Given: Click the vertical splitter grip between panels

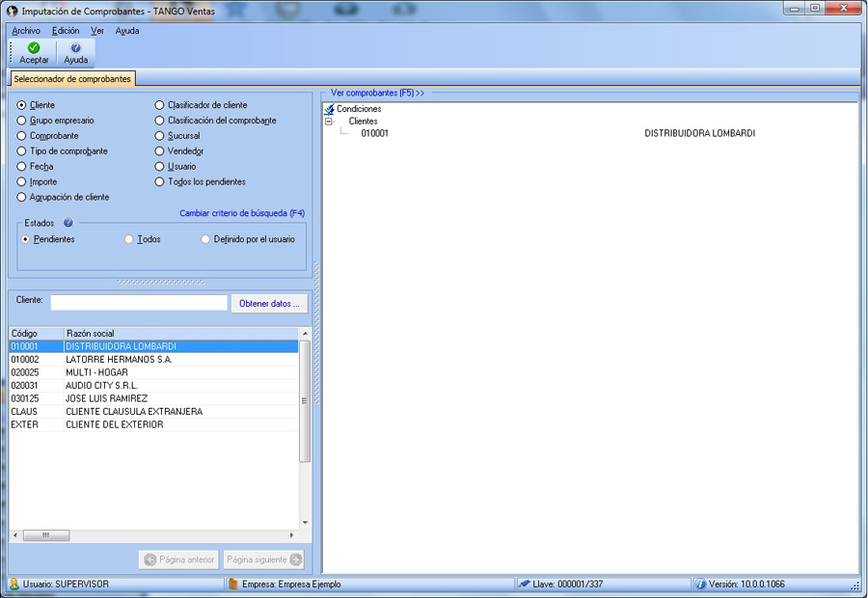Looking at the screenshot, I should (316, 334).
